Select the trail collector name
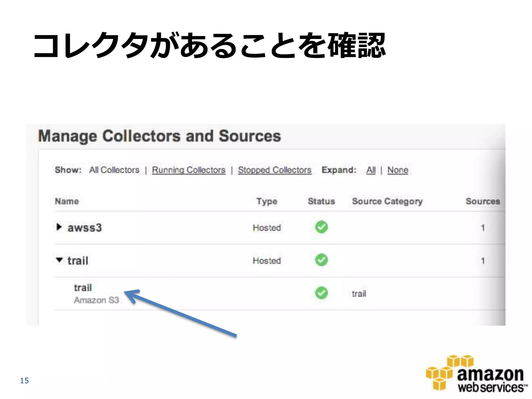The height and width of the screenshot is (399, 532). [78, 261]
